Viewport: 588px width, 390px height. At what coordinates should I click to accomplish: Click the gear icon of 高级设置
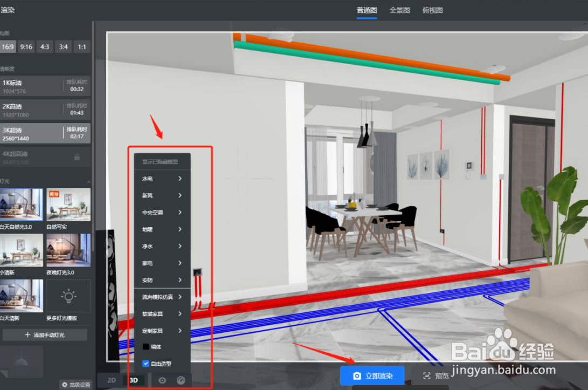coord(65,385)
